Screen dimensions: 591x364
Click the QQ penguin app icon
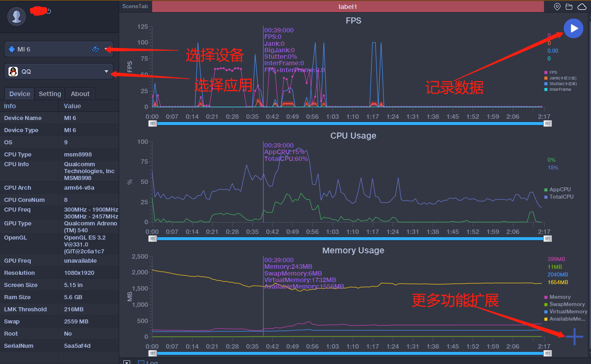tap(13, 71)
